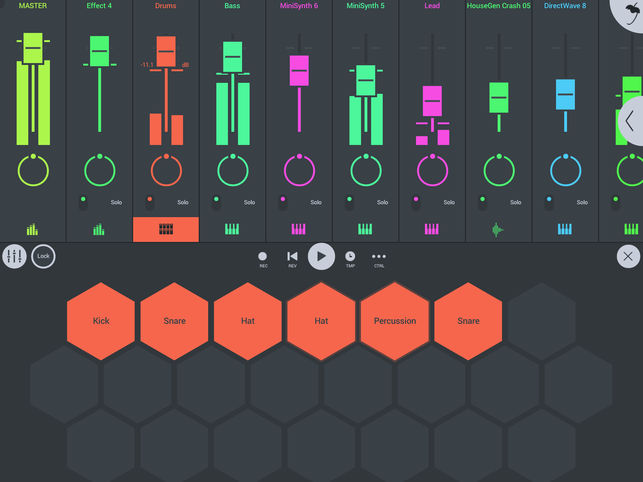
Task: Open the mixer sliders button
Action: [14, 256]
